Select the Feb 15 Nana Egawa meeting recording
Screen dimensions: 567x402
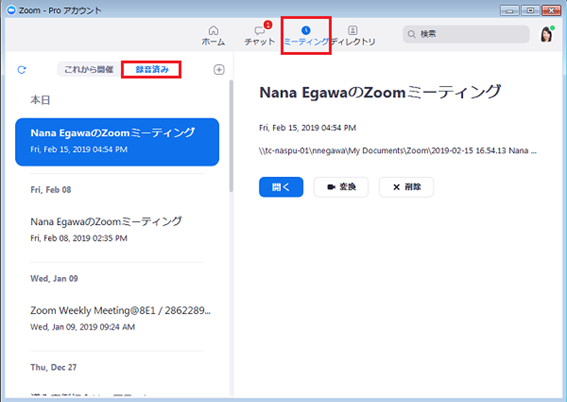pyautogui.click(x=117, y=142)
